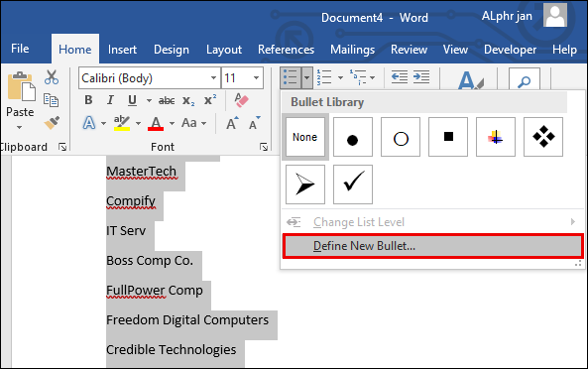Click Clear All Formatting eraser icon
The width and height of the screenshot is (588, 369).
click(x=241, y=100)
